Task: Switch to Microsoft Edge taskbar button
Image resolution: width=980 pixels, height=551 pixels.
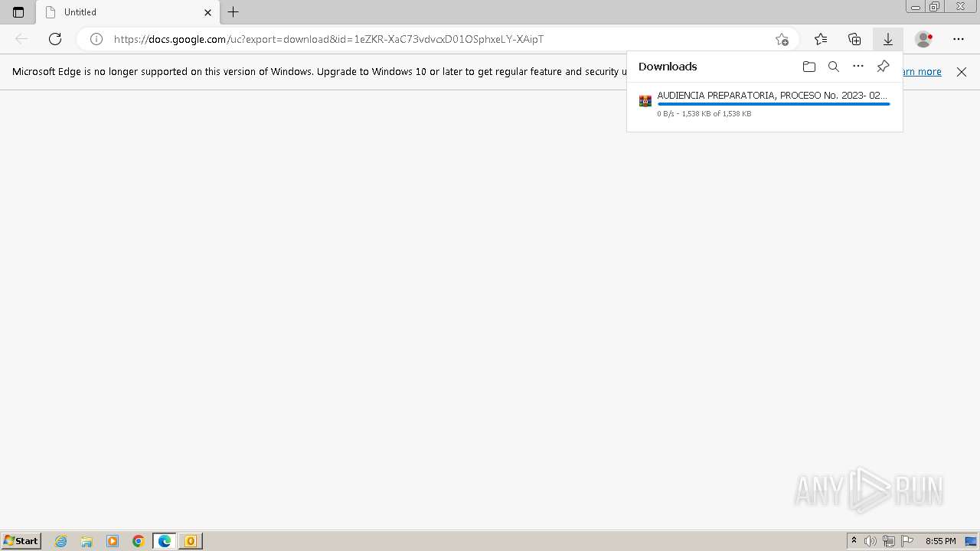Action: (x=165, y=541)
